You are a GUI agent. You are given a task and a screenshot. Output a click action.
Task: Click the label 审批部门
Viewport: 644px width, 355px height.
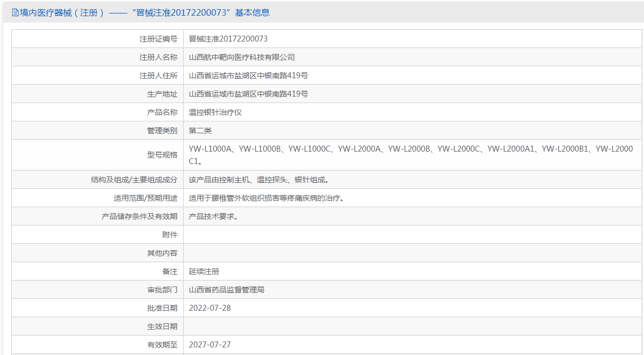[x=162, y=290]
